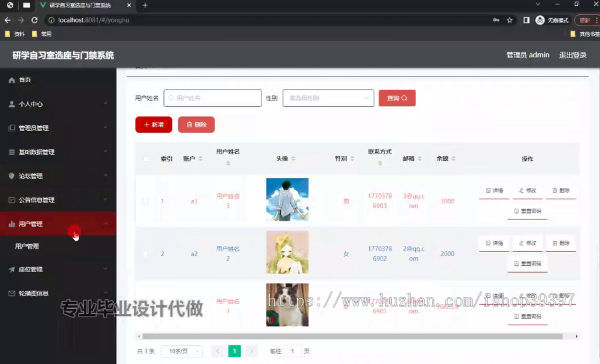Collapse the 用户管理 menu chevron
Image resolution: width=600 pixels, height=364 pixels.
(x=105, y=223)
